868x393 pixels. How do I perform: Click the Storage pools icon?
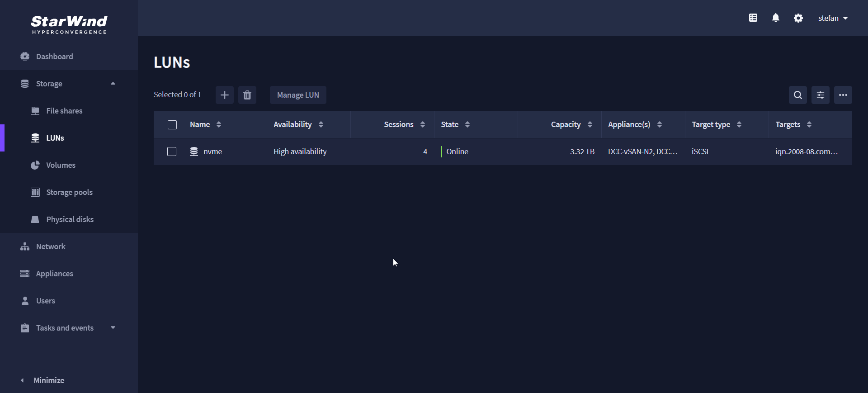pyautogui.click(x=35, y=192)
